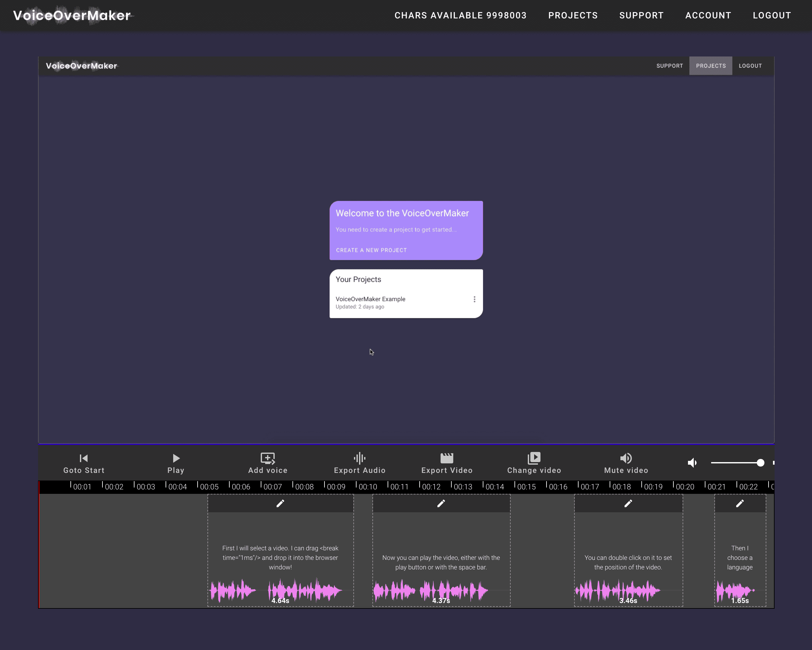Edit the 'Then I choose a language' clip
This screenshot has width=812, height=650.
pyautogui.click(x=740, y=503)
